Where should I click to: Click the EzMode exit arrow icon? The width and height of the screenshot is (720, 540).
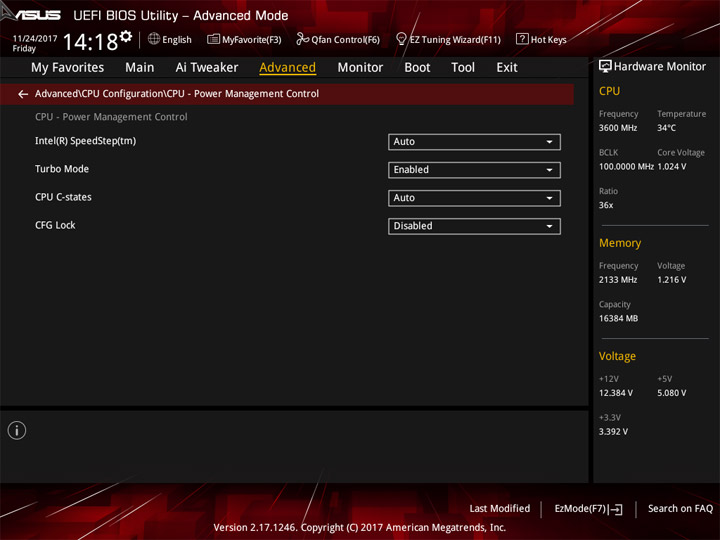tap(616, 509)
